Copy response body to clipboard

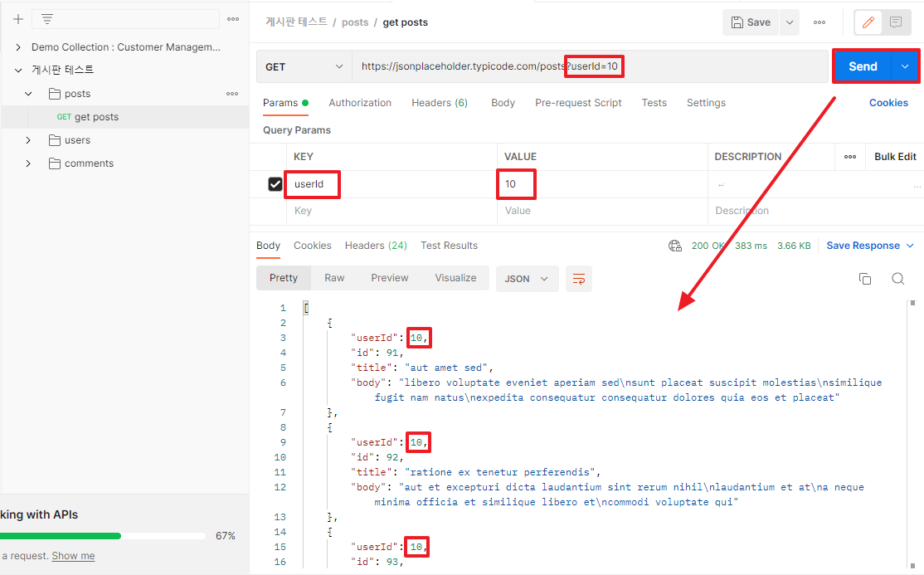(865, 279)
